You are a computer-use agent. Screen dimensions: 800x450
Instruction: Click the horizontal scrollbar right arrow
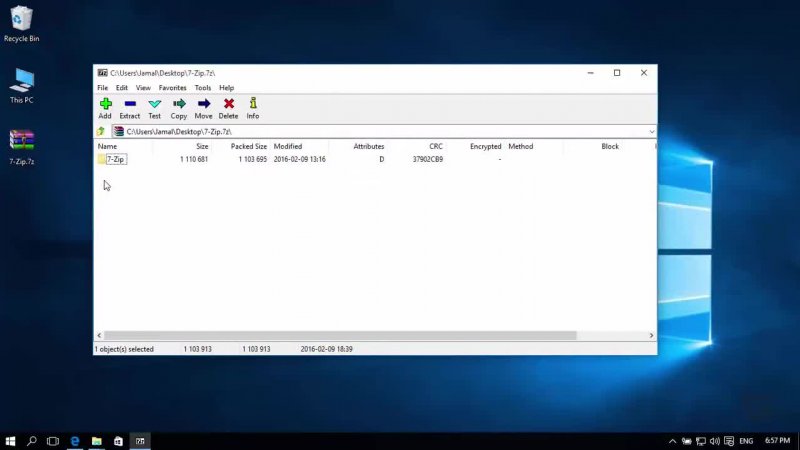pyautogui.click(x=652, y=336)
